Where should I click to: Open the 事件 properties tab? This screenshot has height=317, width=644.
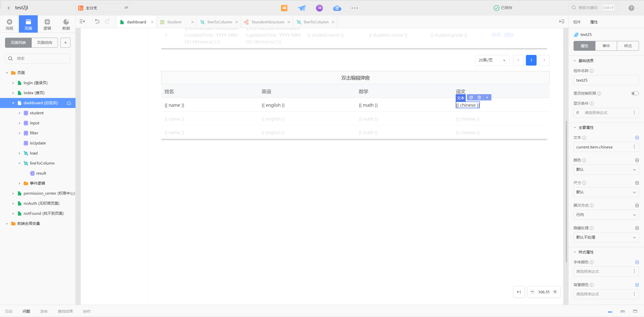click(x=606, y=46)
